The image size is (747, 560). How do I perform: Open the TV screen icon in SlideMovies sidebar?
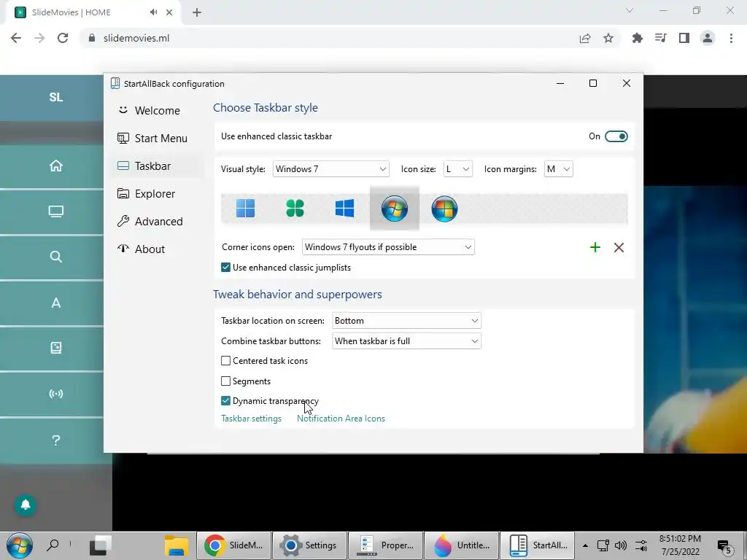pyautogui.click(x=55, y=211)
